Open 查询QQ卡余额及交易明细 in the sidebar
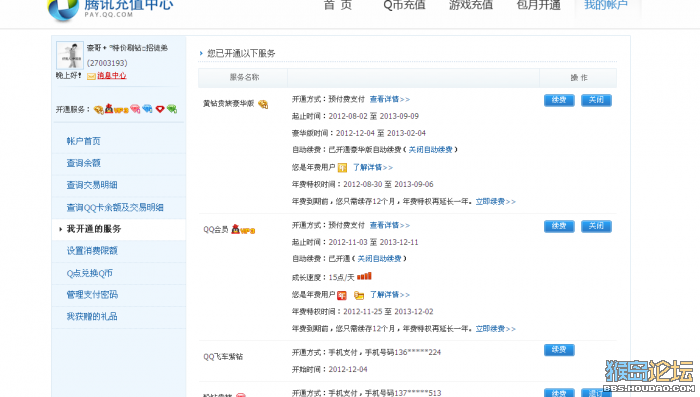The width and height of the screenshot is (700, 397). click(115, 207)
